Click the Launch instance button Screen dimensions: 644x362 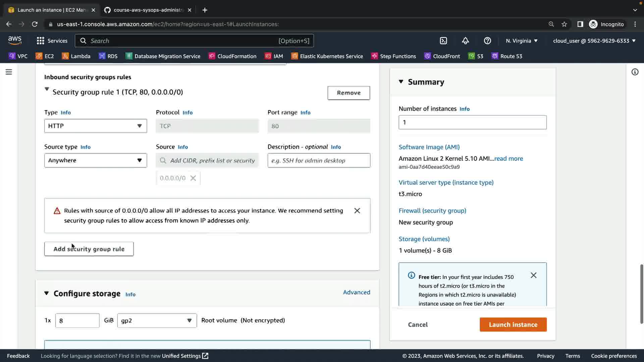[x=513, y=324]
